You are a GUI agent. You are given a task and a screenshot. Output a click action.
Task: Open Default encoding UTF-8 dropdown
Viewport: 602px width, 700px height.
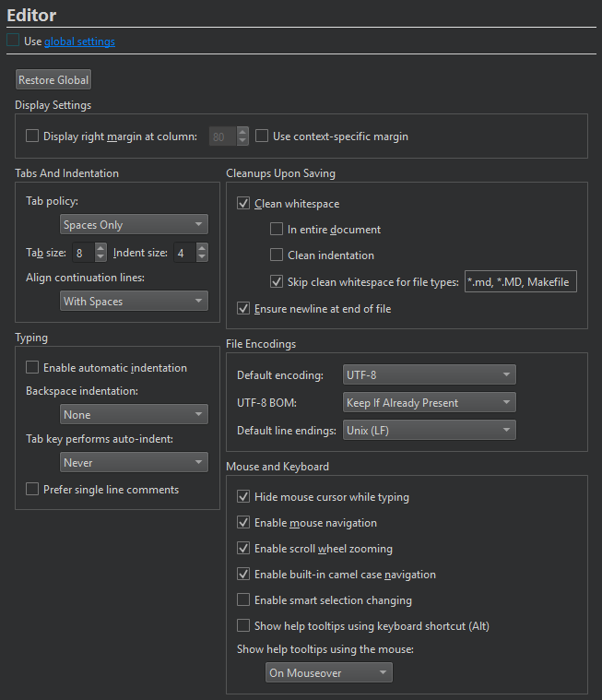coord(429,375)
